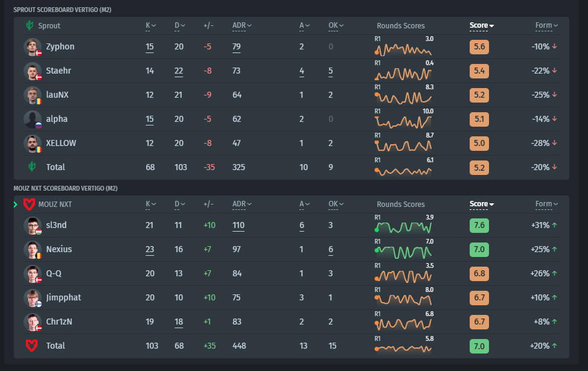588x371 pixels.
Task: Click the Sprout Total row label
Action: [x=56, y=167]
